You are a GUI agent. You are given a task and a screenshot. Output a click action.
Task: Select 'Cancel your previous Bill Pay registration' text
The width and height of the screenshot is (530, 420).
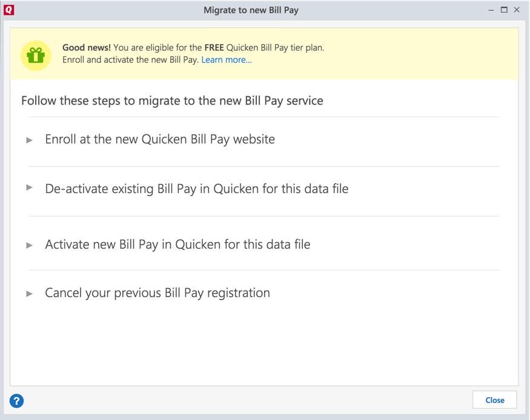157,293
